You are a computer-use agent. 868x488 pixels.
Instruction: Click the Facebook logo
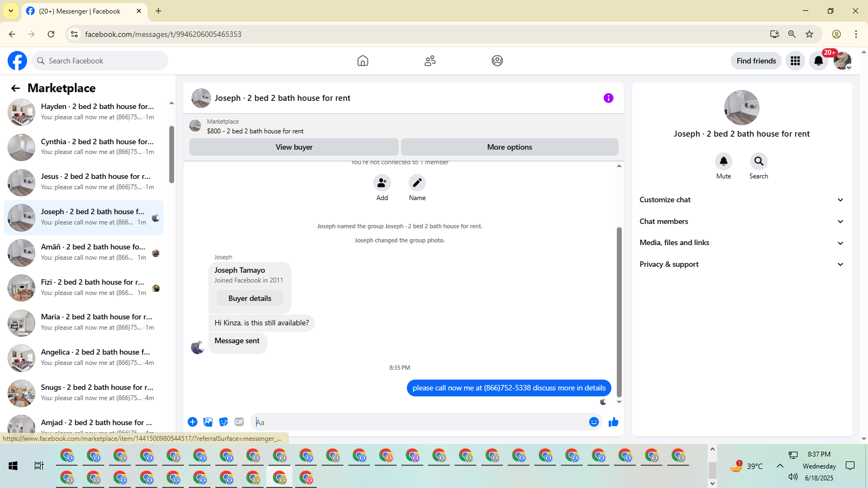point(17,61)
